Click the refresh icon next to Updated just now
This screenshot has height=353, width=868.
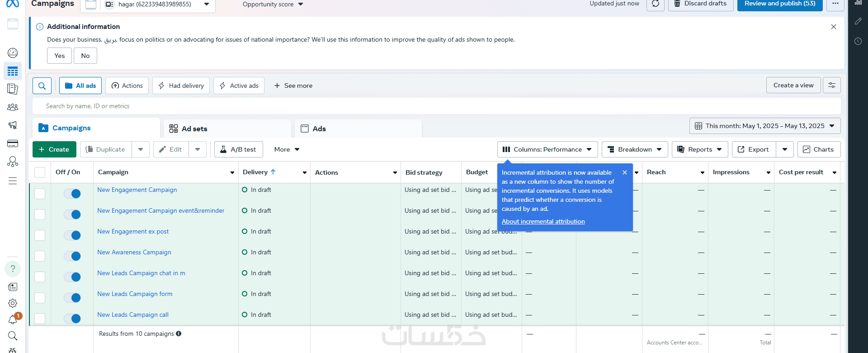(655, 4)
